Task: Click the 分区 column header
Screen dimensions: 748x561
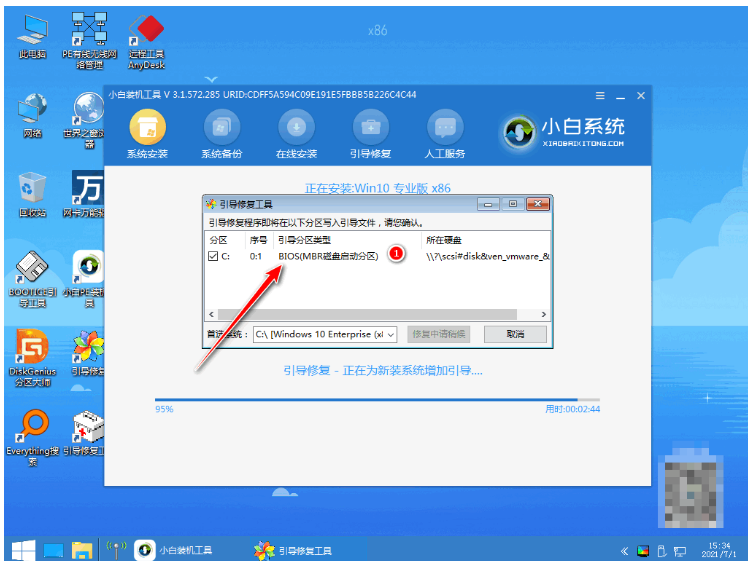Action: 225,240
